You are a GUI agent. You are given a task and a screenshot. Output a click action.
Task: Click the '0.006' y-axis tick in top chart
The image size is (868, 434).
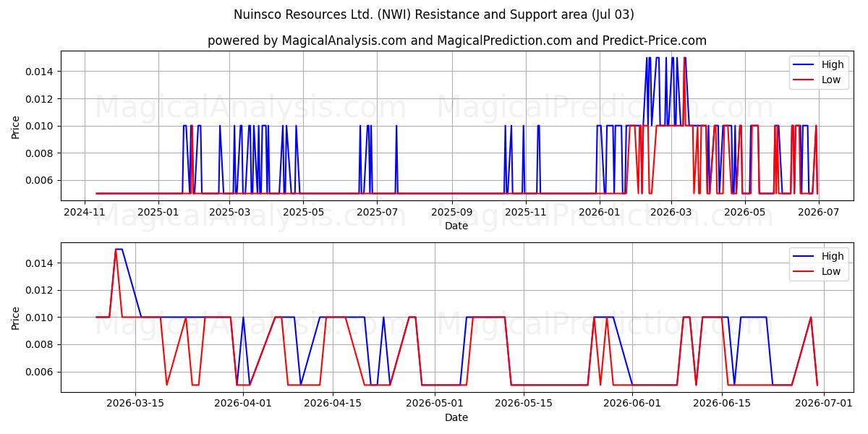42,180
